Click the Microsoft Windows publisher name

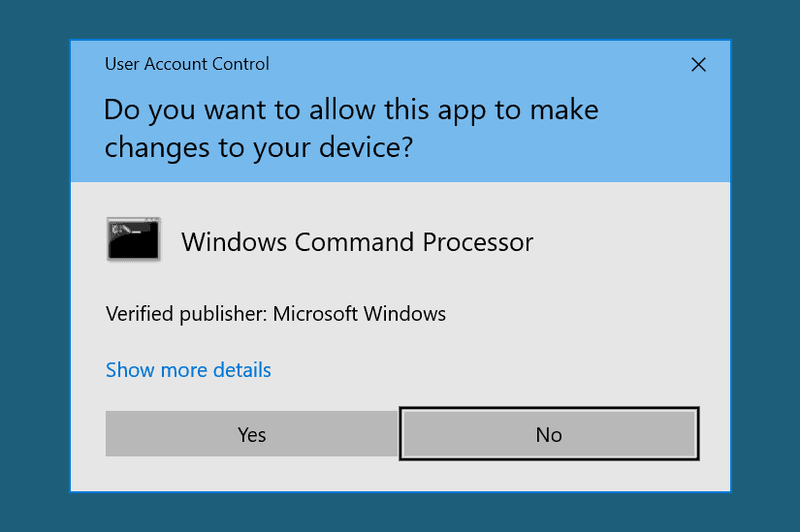pyautogui.click(x=359, y=314)
